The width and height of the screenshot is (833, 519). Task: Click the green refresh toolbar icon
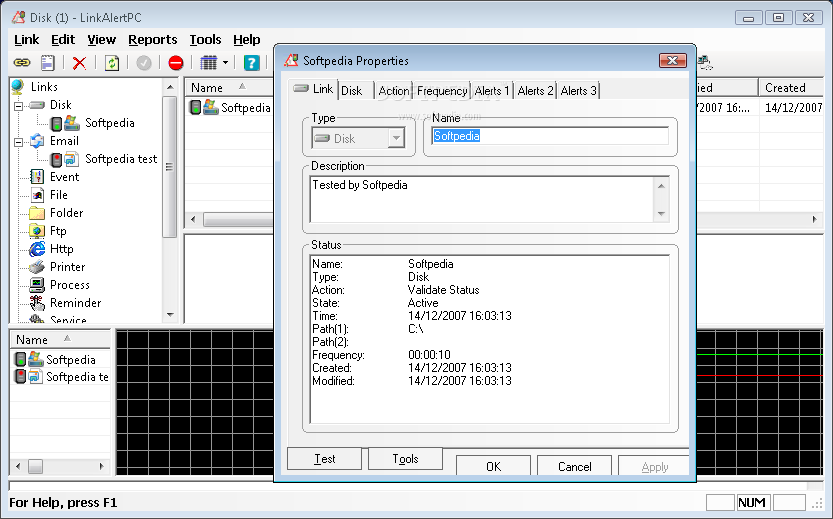[112, 63]
